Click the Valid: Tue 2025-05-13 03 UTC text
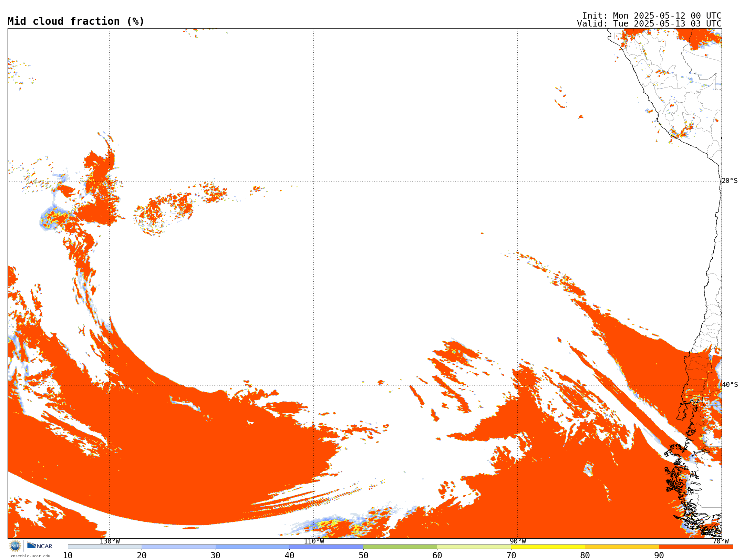Screen dimensions: 744x560 point(649,24)
